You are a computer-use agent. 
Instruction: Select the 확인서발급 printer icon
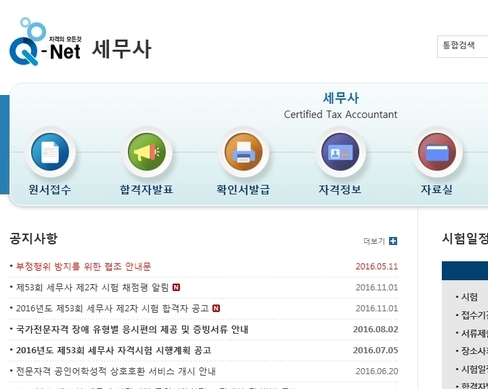[243, 152]
